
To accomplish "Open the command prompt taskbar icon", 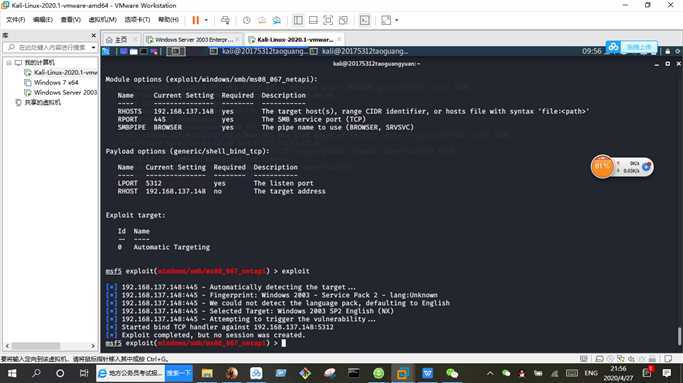I will [354, 373].
